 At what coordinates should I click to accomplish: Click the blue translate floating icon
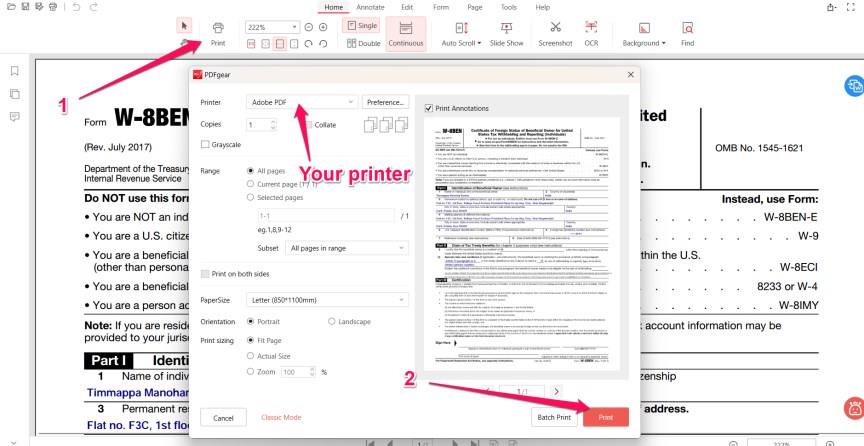[x=854, y=85]
